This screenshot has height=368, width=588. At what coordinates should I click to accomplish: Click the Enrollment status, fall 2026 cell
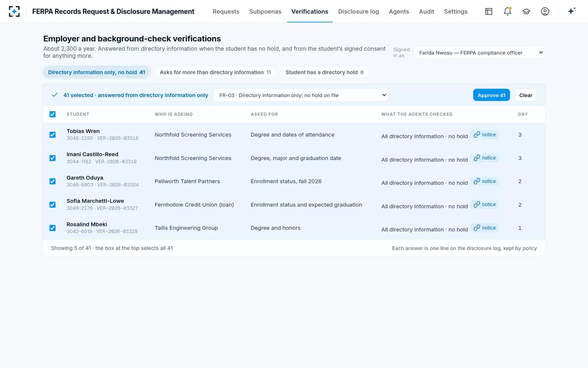click(x=286, y=181)
